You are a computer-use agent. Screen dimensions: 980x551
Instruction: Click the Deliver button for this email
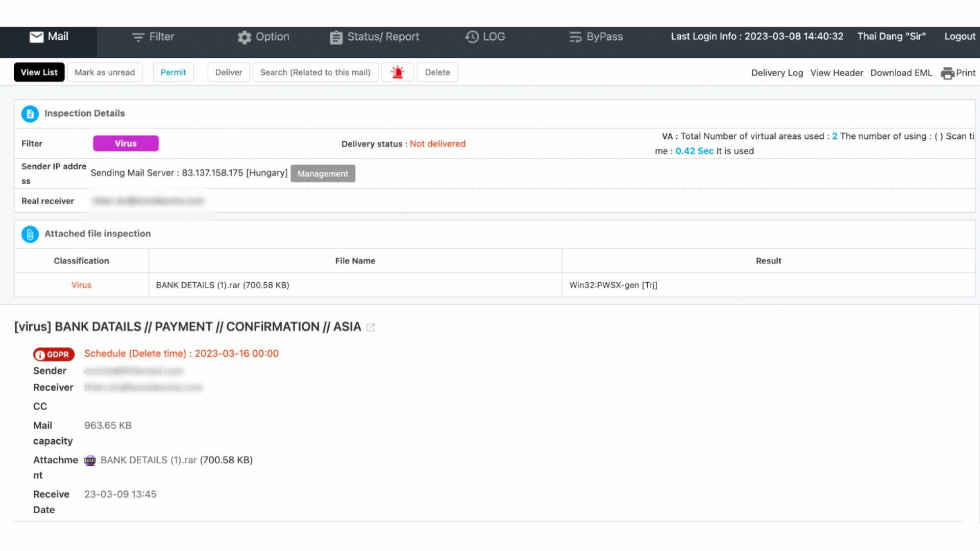[x=229, y=71]
